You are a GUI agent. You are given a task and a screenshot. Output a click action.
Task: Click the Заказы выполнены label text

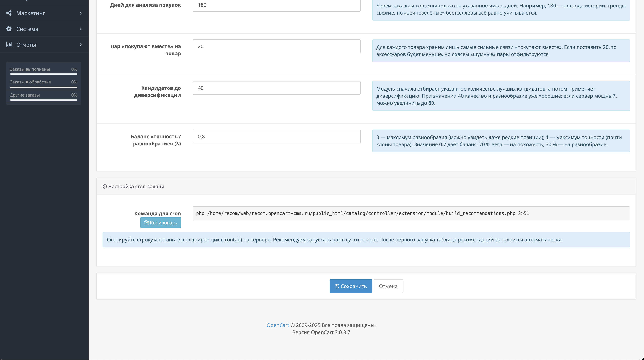pyautogui.click(x=30, y=69)
